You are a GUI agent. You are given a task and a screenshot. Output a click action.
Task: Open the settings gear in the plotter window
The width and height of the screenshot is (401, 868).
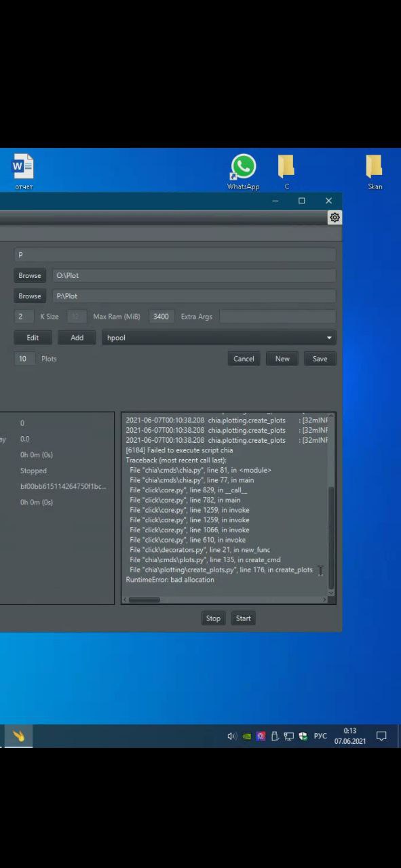(335, 218)
